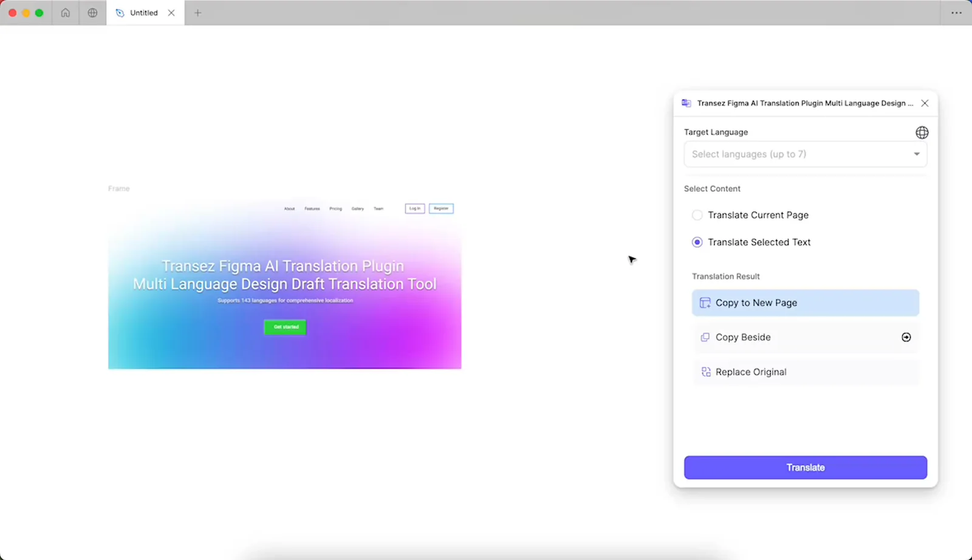
Task: Click the plugin title text in header
Action: point(805,103)
